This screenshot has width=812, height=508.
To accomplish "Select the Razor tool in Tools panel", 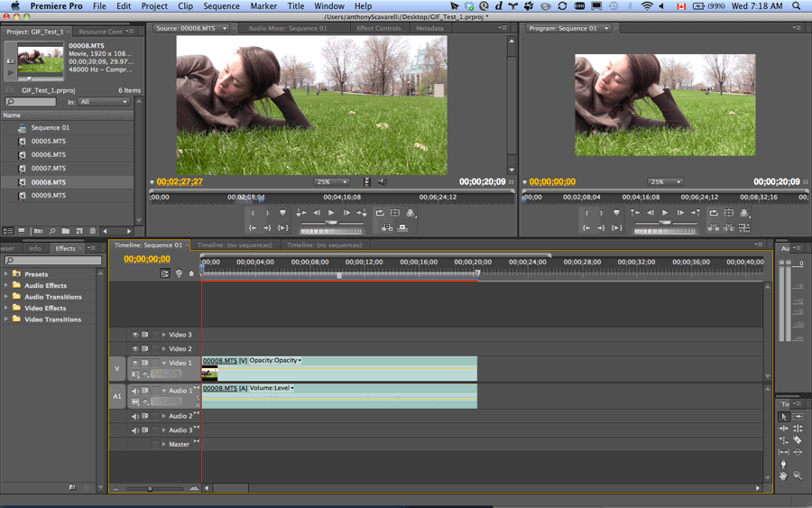I will (798, 440).
